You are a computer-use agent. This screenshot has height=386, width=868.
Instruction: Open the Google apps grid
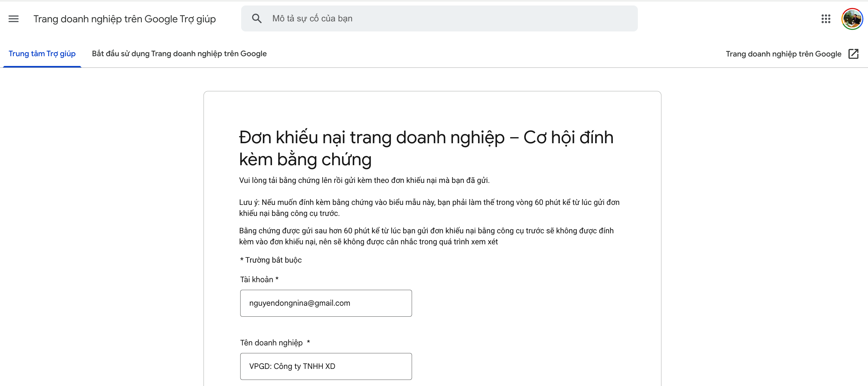pyautogui.click(x=826, y=19)
